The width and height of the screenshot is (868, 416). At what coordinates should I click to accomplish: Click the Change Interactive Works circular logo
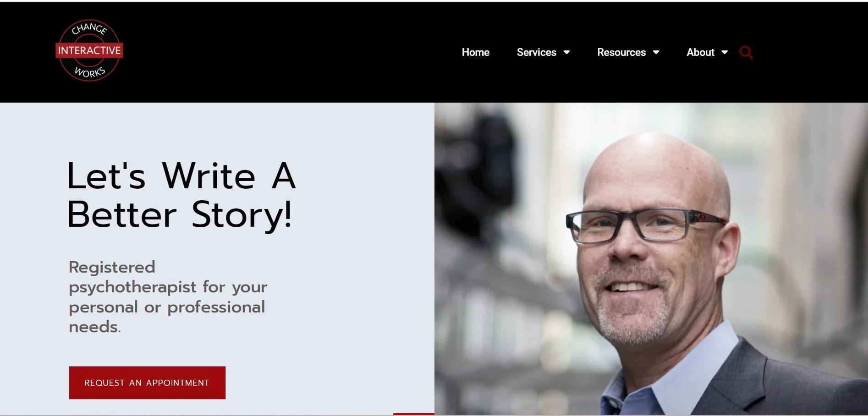[x=89, y=50]
